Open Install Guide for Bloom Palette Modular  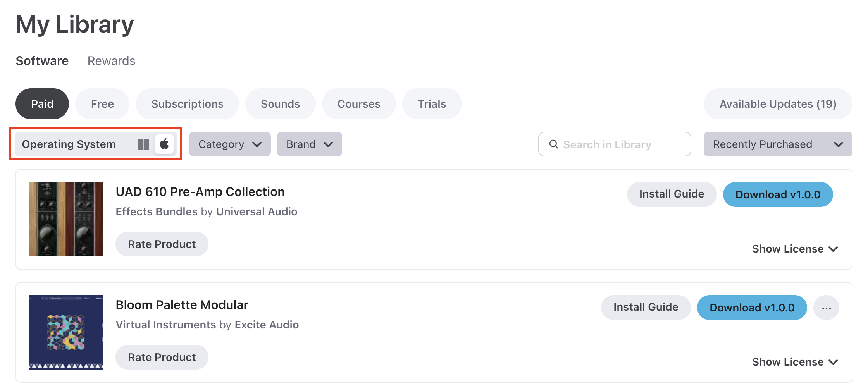pyautogui.click(x=646, y=308)
